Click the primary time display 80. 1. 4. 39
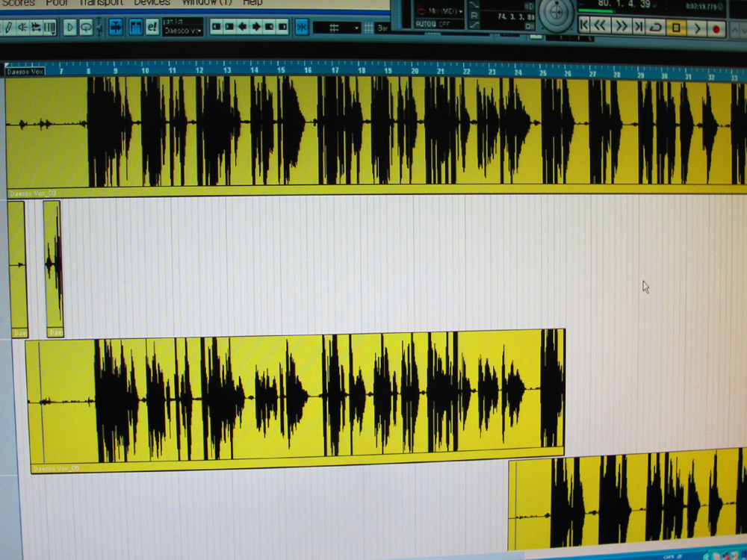 pyautogui.click(x=624, y=3)
